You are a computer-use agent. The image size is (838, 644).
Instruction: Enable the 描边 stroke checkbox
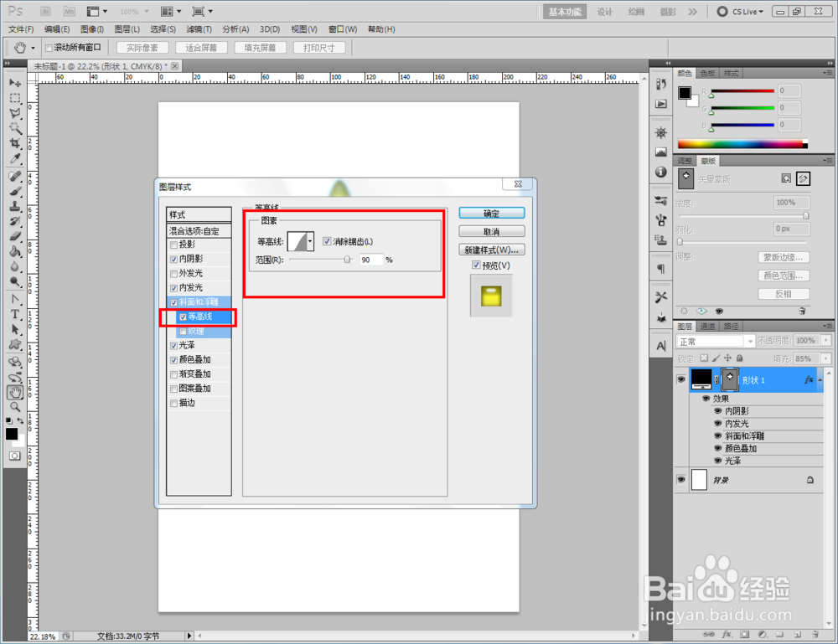173,404
